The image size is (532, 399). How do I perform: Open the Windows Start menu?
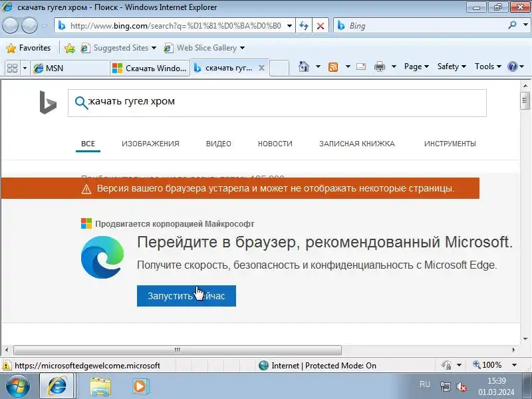pyautogui.click(x=18, y=386)
